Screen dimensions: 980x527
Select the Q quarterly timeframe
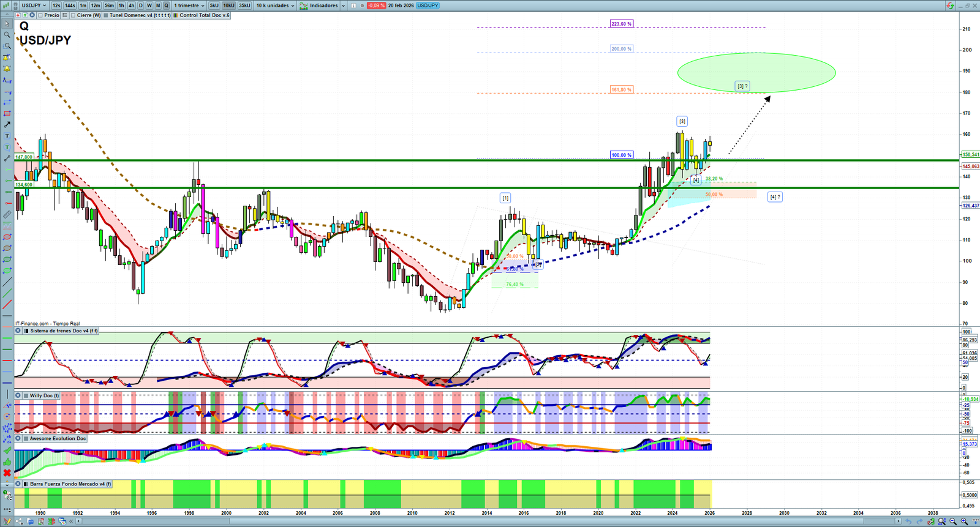[166, 6]
